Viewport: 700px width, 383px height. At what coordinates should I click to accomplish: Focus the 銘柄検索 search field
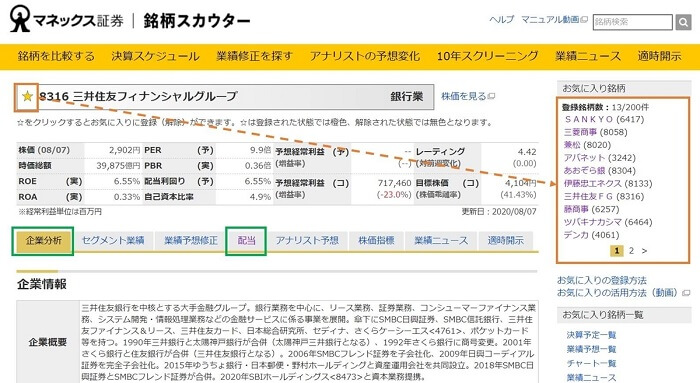(x=633, y=22)
